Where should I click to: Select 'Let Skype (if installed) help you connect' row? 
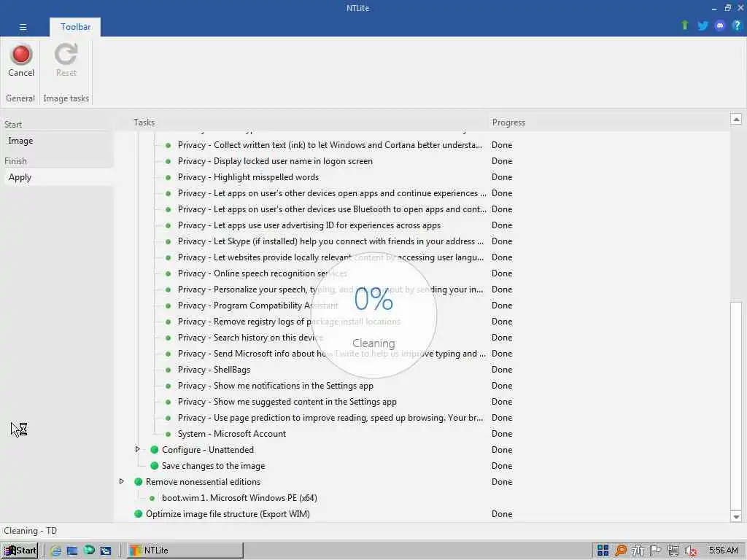[330, 241]
